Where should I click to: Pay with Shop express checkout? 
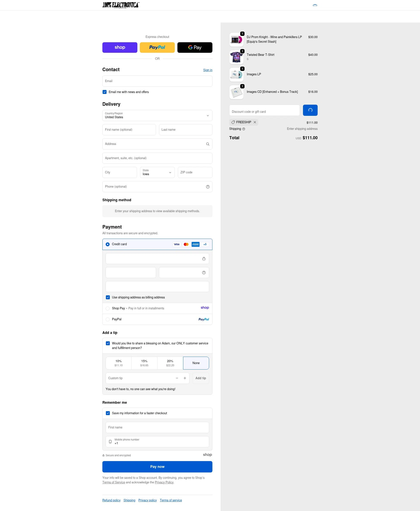tap(119, 48)
